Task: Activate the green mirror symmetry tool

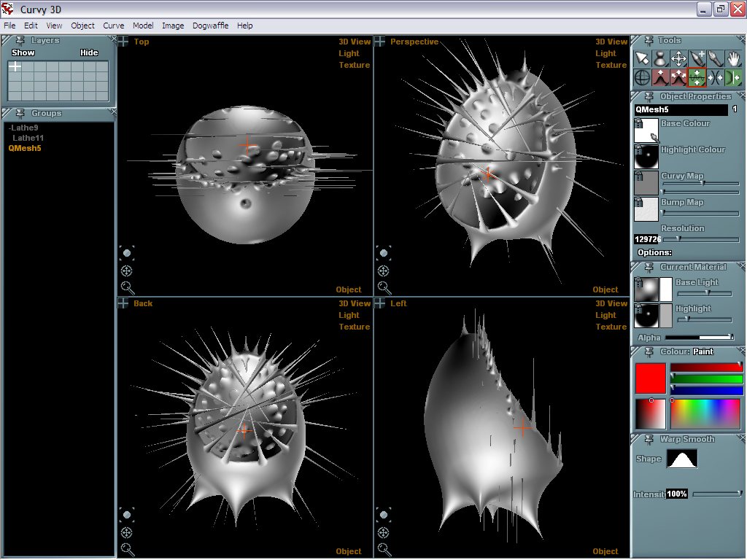Action: (734, 77)
